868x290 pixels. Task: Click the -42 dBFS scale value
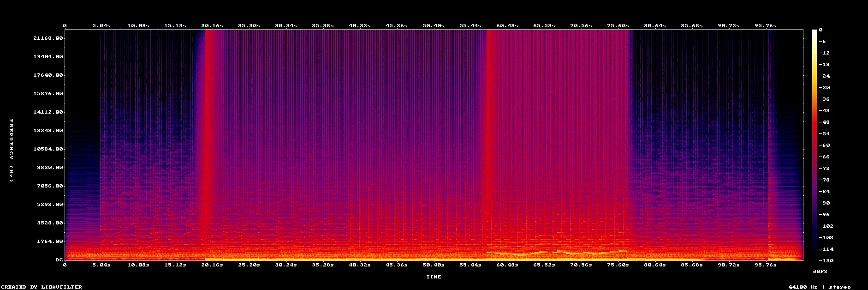(x=824, y=111)
